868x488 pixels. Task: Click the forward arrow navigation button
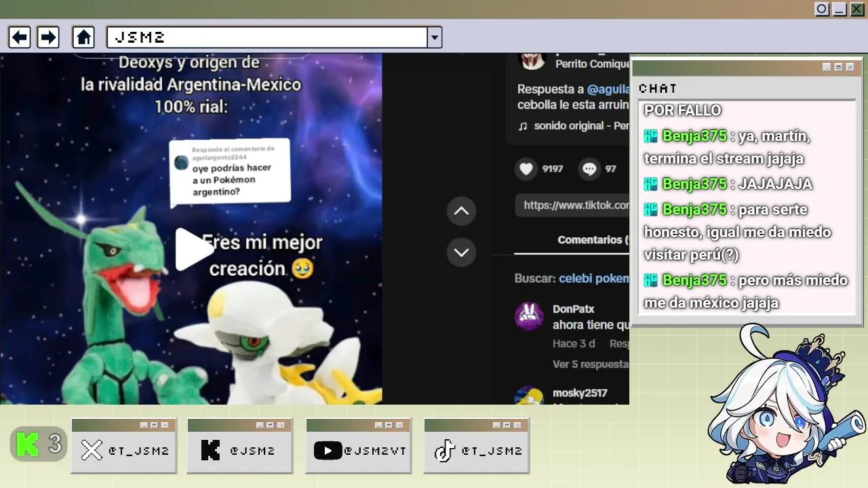(x=47, y=37)
